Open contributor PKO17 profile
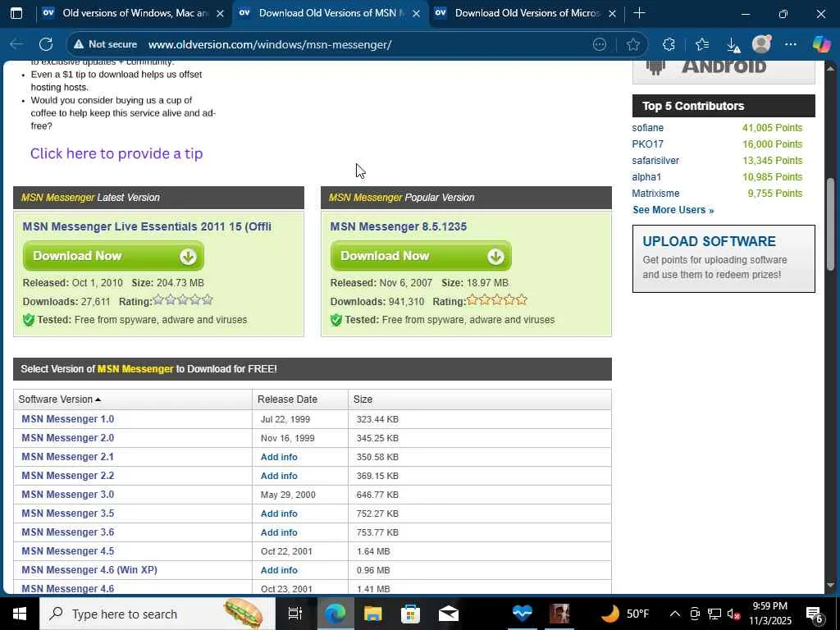This screenshot has width=840, height=630. click(648, 144)
